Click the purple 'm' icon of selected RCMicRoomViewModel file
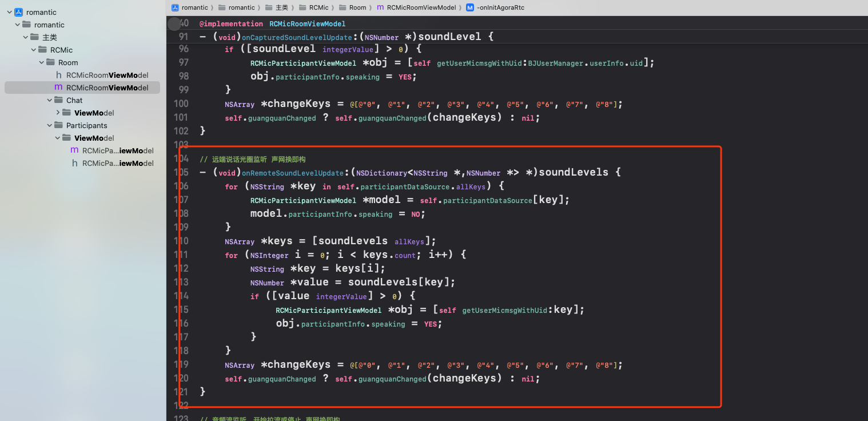868x421 pixels. tap(58, 88)
